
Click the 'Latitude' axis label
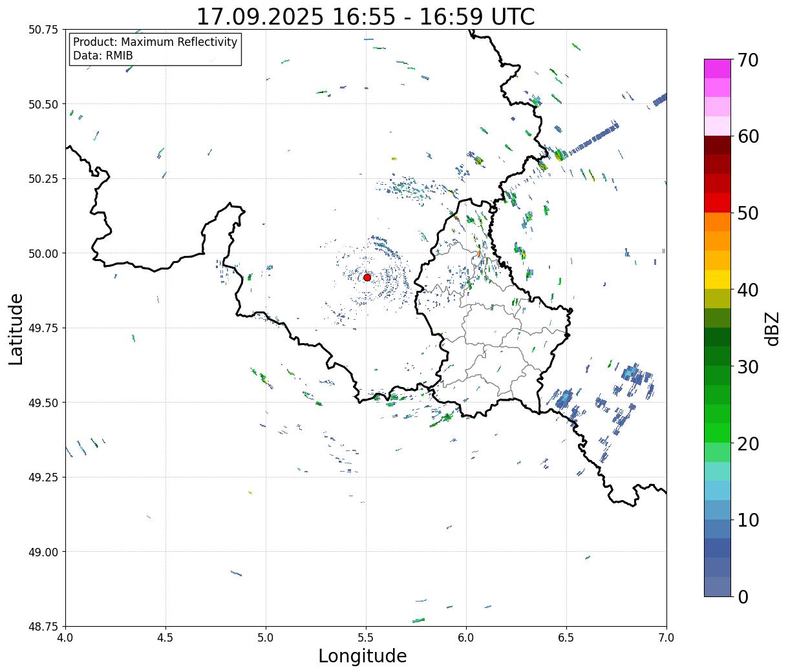point(16,328)
